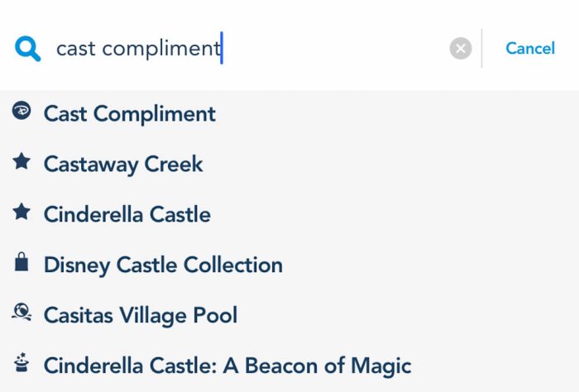Click the word 'Compliment' in the first suggestion
The width and height of the screenshot is (579, 392).
coord(155,114)
